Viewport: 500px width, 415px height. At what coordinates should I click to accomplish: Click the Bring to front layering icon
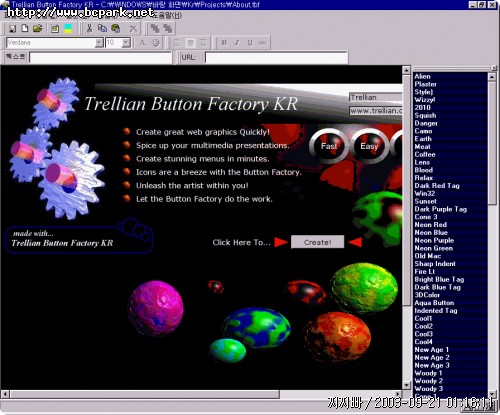(155, 29)
